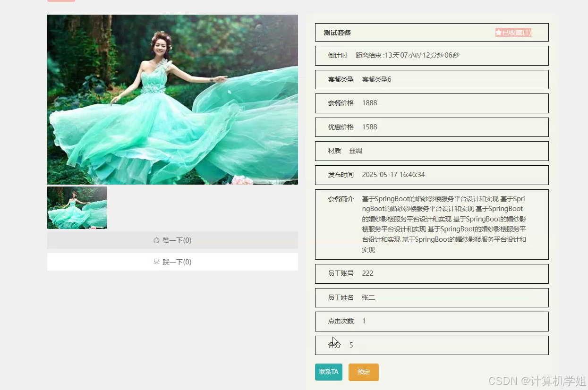Click the 员工账号 label
Screen dimensions: 588x390
point(341,273)
